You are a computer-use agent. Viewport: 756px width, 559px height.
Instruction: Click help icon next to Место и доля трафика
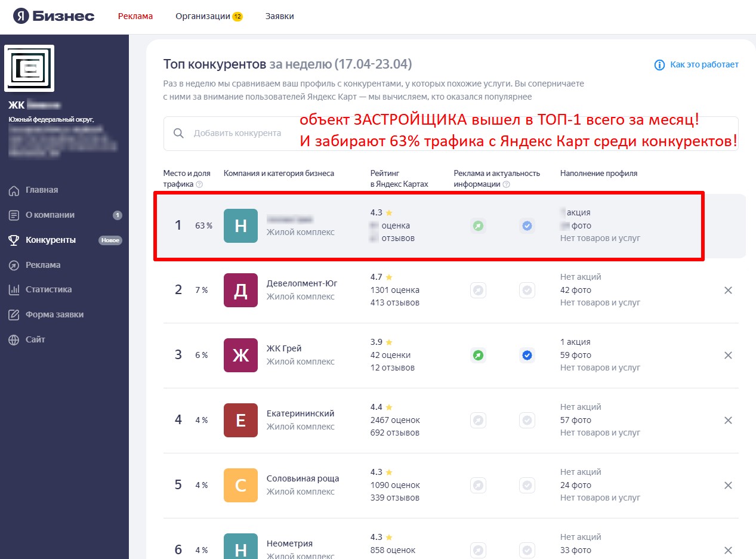point(199,184)
